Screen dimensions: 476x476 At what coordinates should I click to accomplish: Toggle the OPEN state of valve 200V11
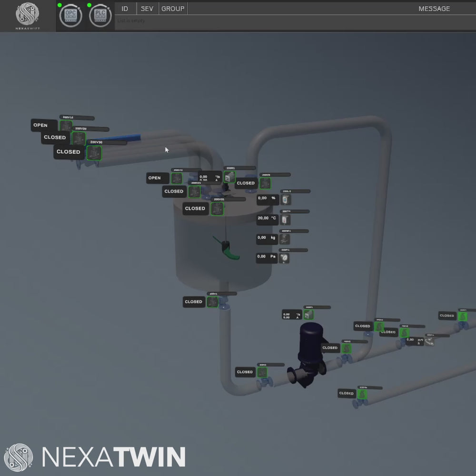158,178
